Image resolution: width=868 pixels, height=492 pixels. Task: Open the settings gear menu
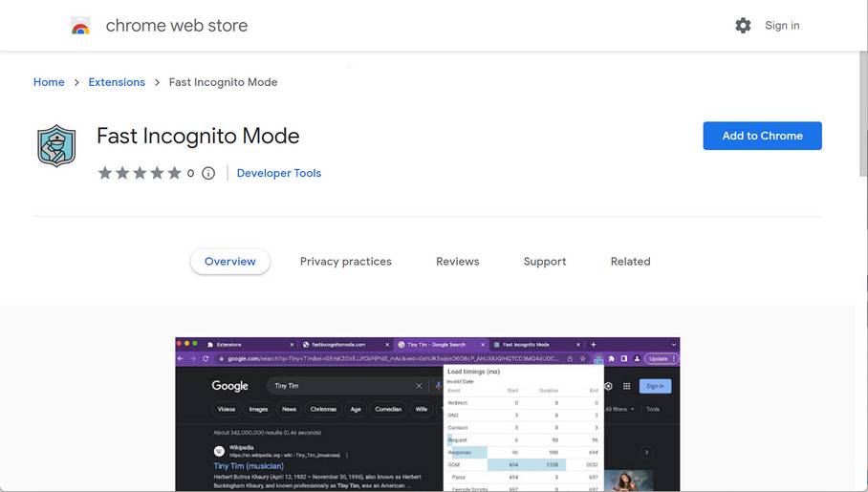click(743, 26)
